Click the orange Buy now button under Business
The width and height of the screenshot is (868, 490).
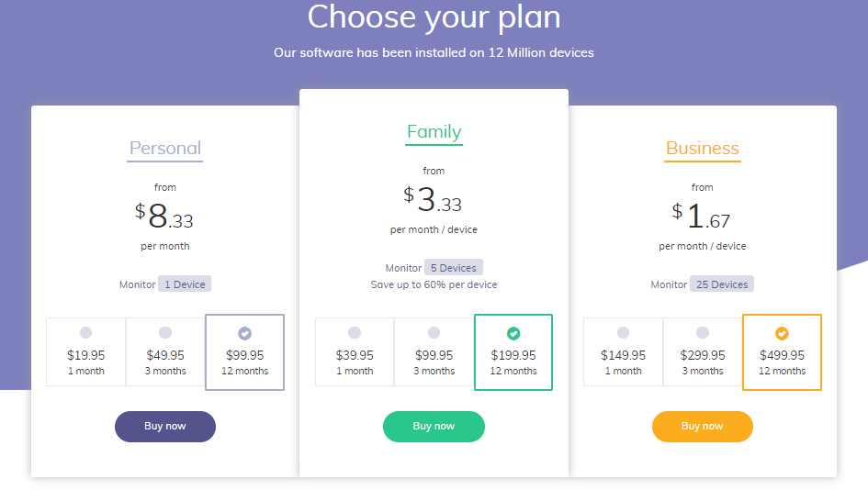pos(703,427)
